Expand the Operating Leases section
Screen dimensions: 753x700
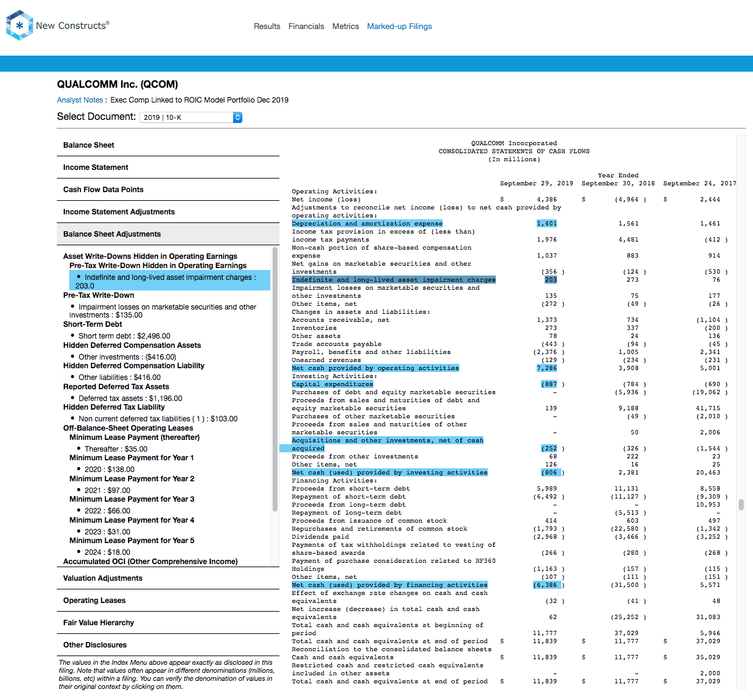click(x=168, y=601)
